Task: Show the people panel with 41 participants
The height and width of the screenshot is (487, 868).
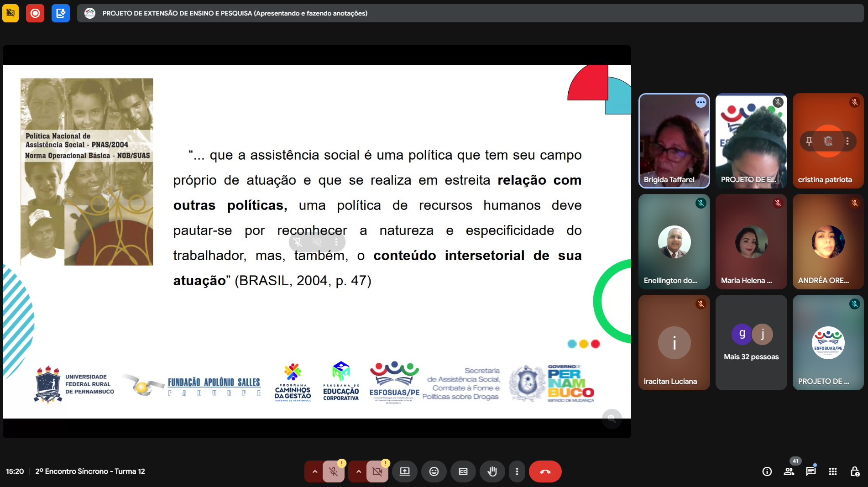Action: pyautogui.click(x=789, y=471)
